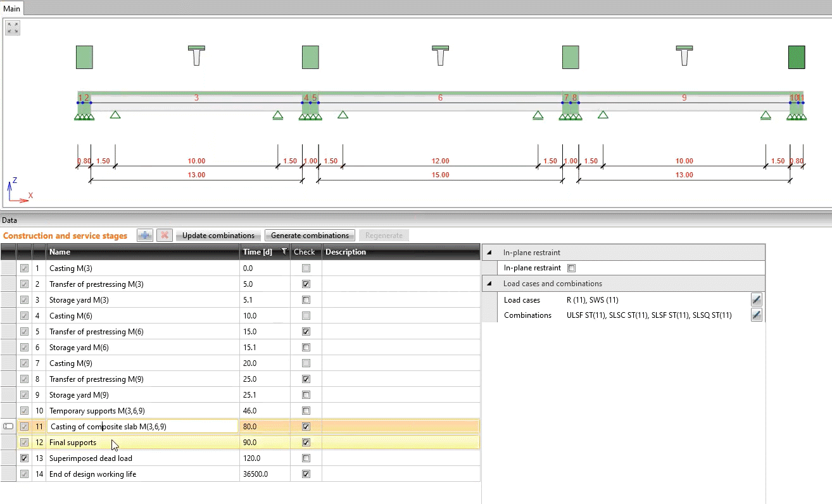The height and width of the screenshot is (504, 832).
Task: Enable the In-plane restraint checkbox
Action: pos(571,268)
